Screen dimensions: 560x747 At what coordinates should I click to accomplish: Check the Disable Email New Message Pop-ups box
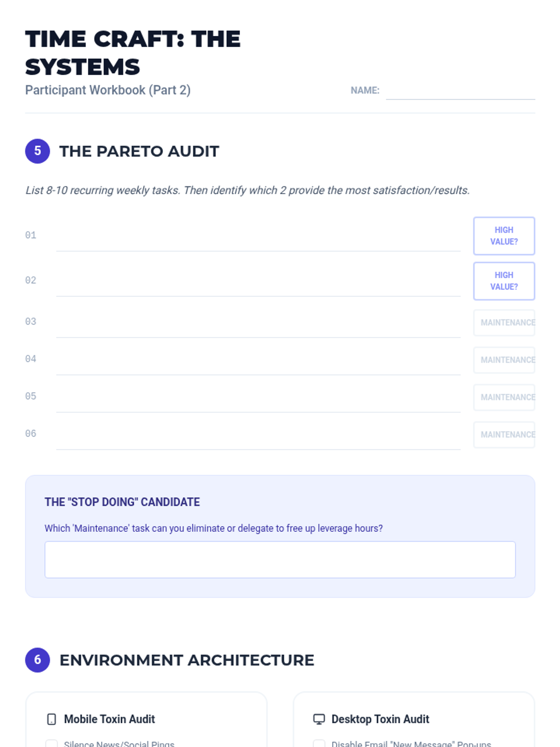(x=319, y=744)
